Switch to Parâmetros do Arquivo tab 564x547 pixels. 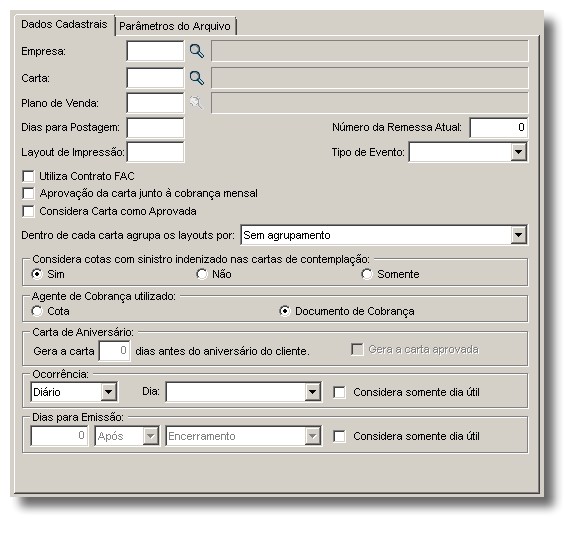coord(175,26)
